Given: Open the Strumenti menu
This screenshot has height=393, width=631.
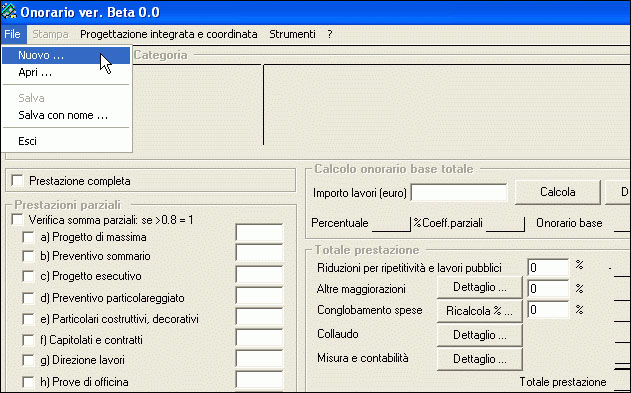Looking at the screenshot, I should pyautogui.click(x=292, y=34).
